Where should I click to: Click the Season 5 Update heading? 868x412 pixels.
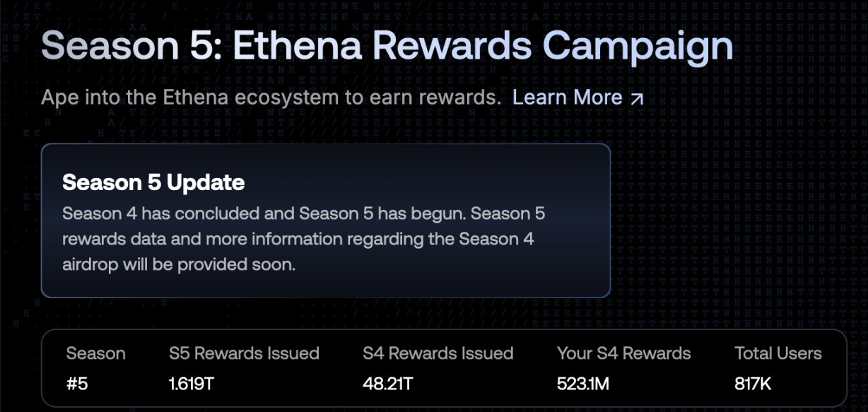(153, 182)
